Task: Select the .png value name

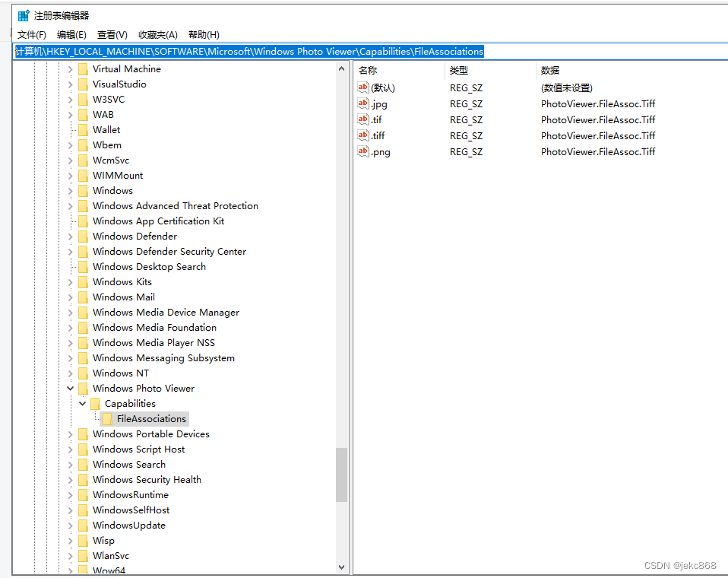Action: 381,152
